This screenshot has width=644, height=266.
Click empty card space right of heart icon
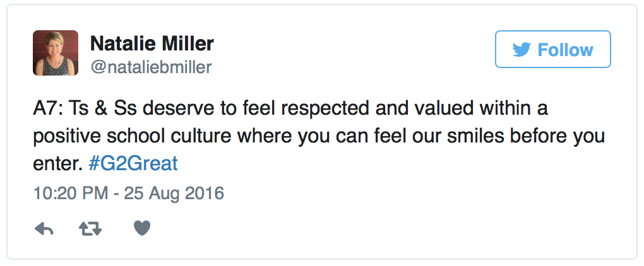[x=369, y=229]
